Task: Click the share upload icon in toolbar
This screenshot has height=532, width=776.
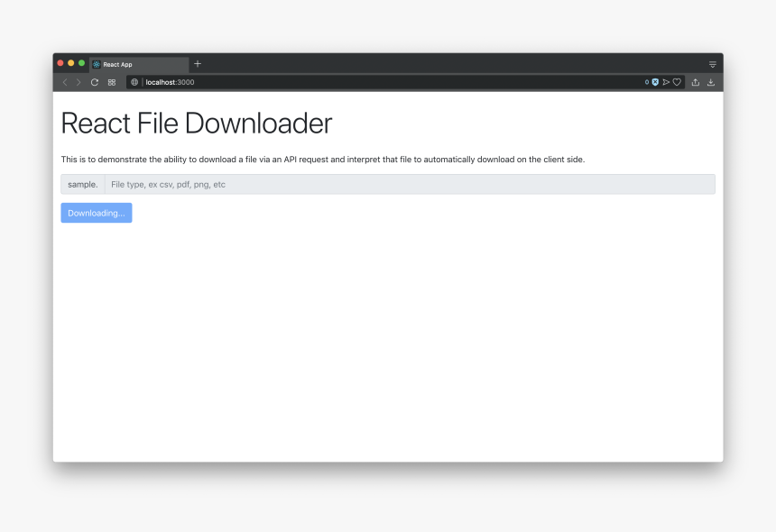Action: click(x=696, y=82)
